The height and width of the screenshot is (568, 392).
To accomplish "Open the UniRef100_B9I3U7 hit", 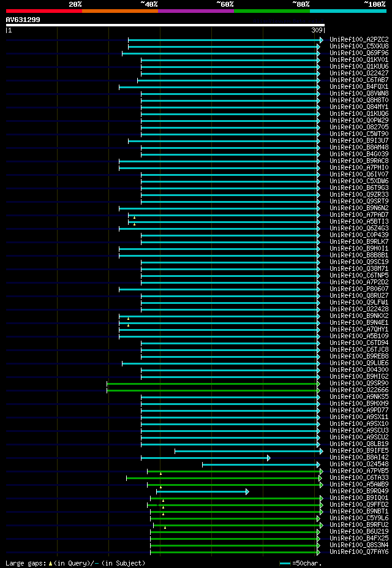I will 359,141.
